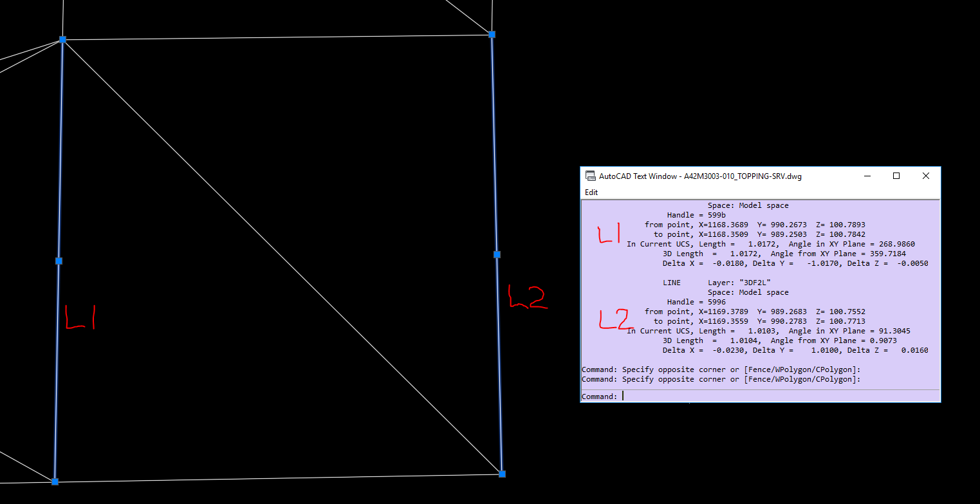Image resolution: width=980 pixels, height=504 pixels.
Task: Maximize the AutoCAD Text Window
Action: pos(896,176)
